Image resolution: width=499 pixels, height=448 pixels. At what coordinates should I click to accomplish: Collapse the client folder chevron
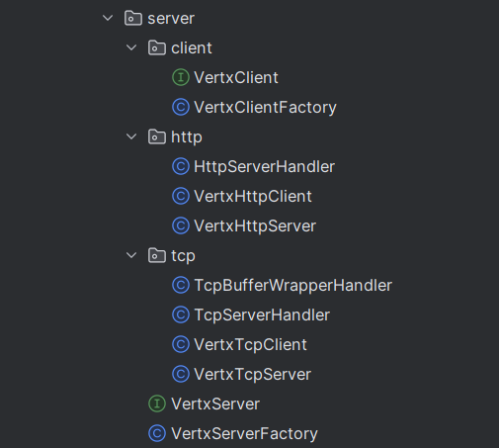click(x=131, y=47)
